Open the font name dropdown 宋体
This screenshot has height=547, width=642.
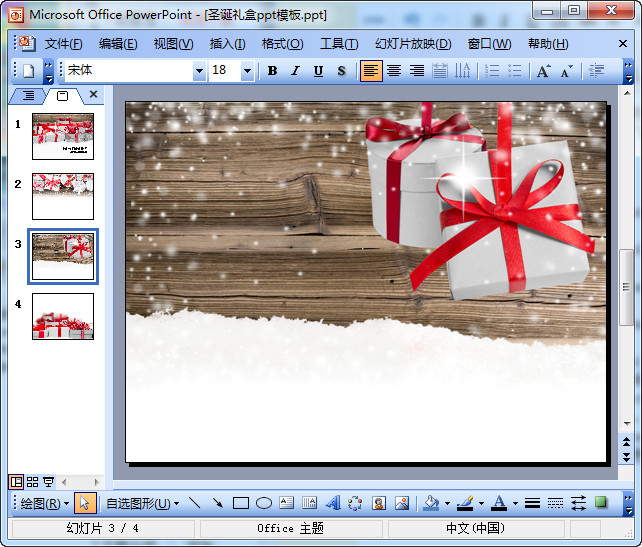point(199,71)
